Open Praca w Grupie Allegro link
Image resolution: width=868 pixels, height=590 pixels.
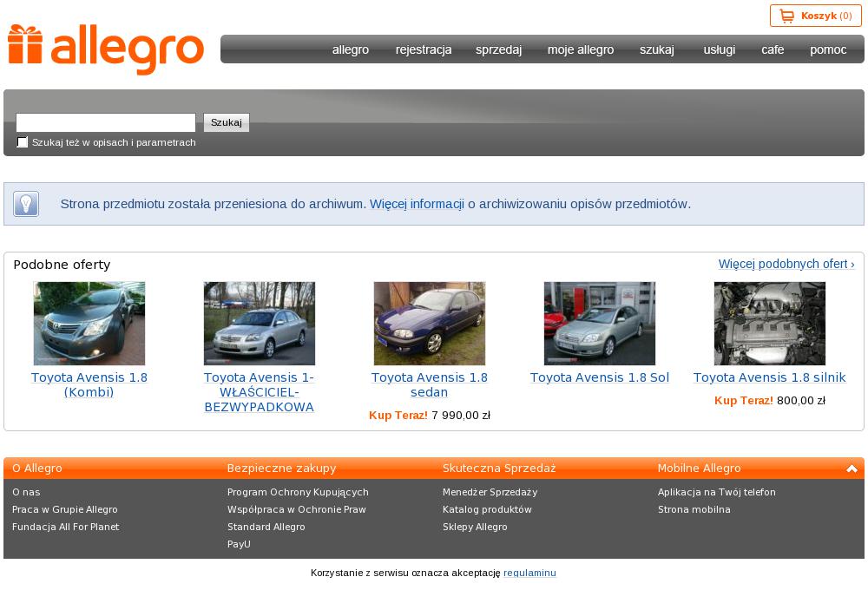tap(65, 509)
